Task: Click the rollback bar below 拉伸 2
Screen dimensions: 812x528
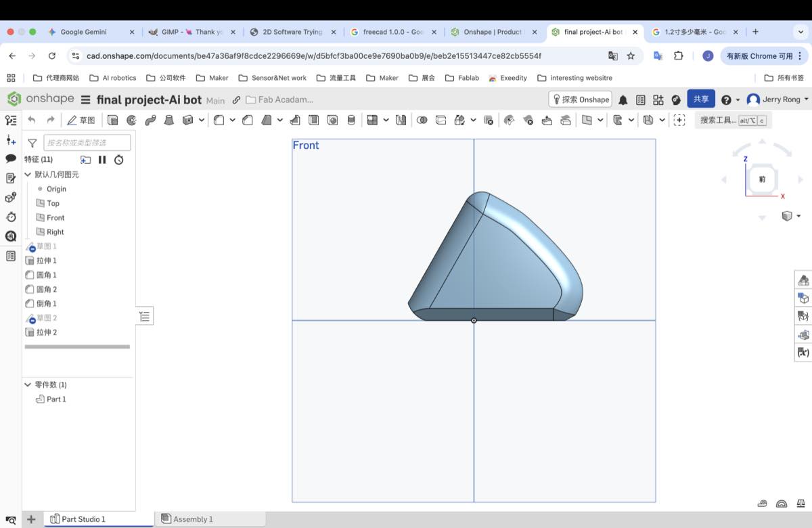Action: click(77, 347)
